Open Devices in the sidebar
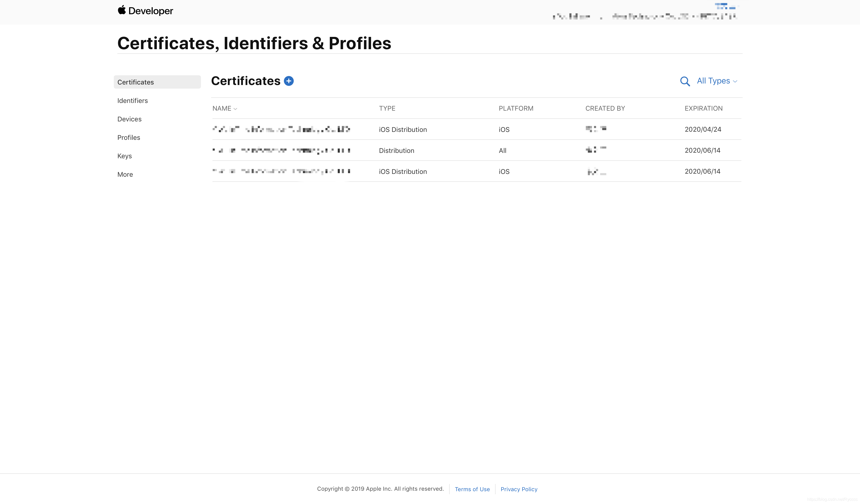This screenshot has width=860, height=504. pyautogui.click(x=129, y=119)
